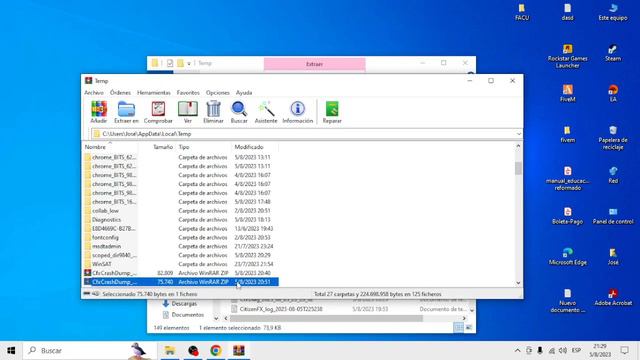The width and height of the screenshot is (640, 360).
Task: Click the WinRAR list scroll-down arrow
Action: 518,283
